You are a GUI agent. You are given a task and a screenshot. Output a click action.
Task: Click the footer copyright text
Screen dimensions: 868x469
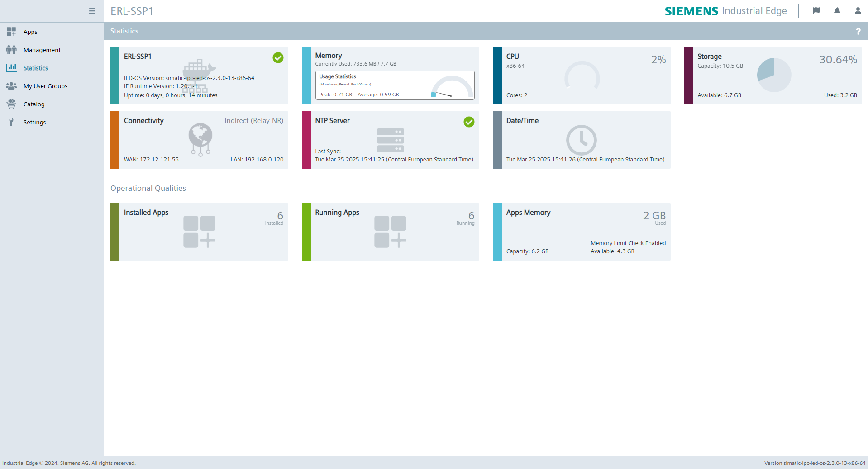(x=69, y=463)
